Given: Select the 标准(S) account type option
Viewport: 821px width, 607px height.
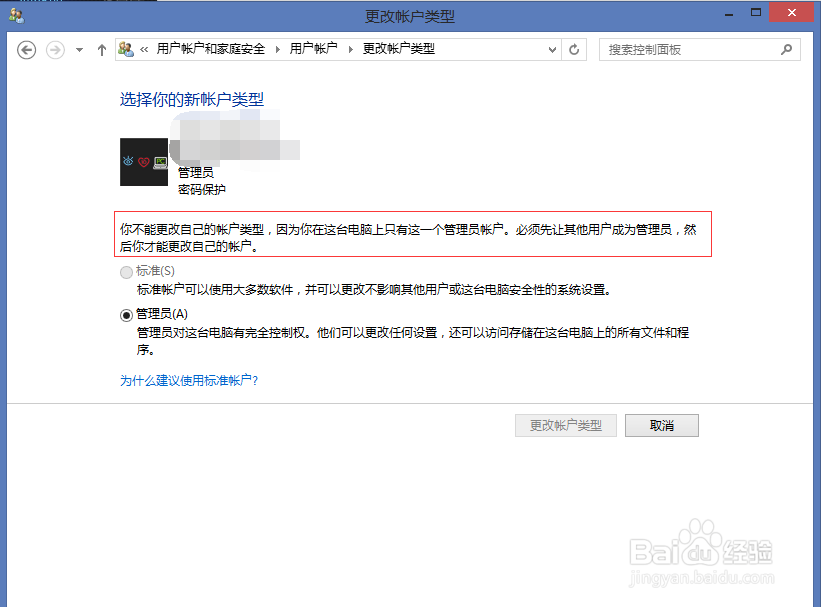Looking at the screenshot, I should [x=127, y=271].
